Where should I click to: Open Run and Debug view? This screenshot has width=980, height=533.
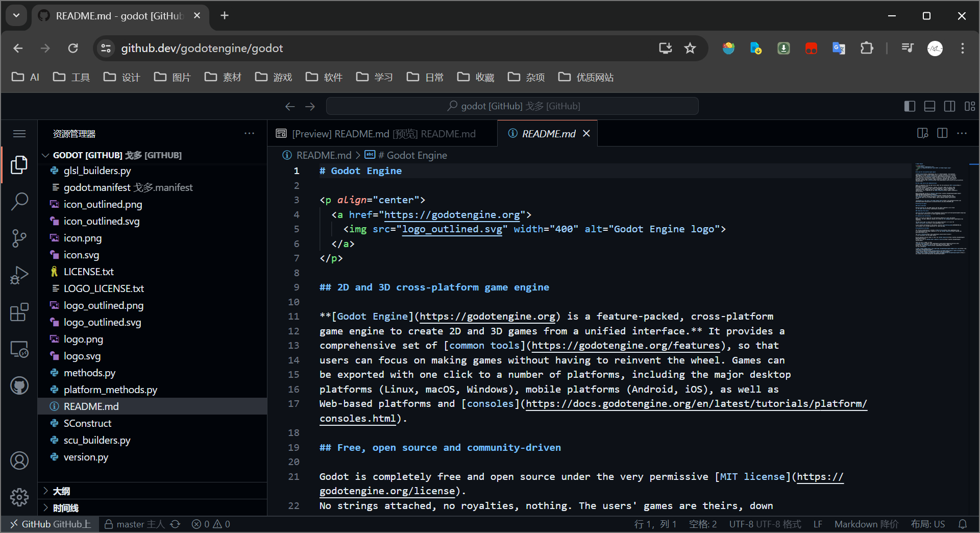[19, 275]
